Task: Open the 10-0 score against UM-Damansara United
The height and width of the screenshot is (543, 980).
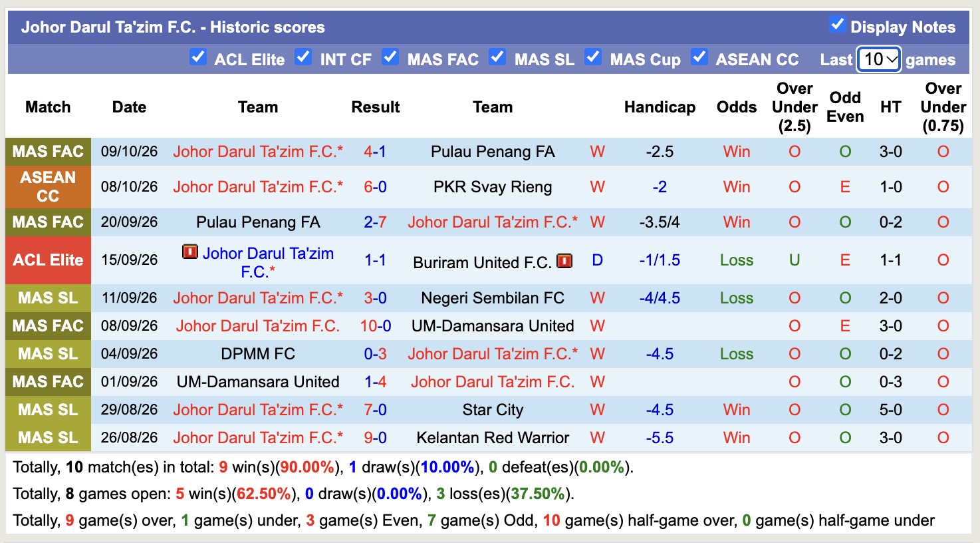Action: pyautogui.click(x=375, y=326)
